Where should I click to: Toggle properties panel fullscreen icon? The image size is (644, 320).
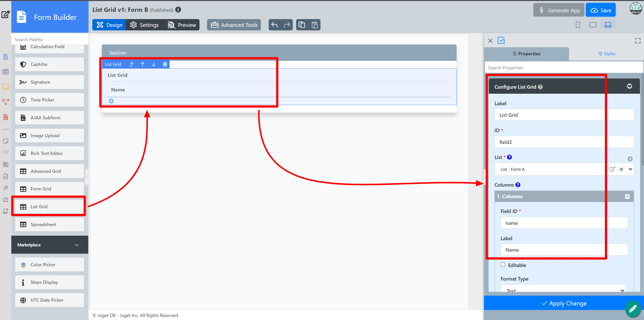(638, 41)
